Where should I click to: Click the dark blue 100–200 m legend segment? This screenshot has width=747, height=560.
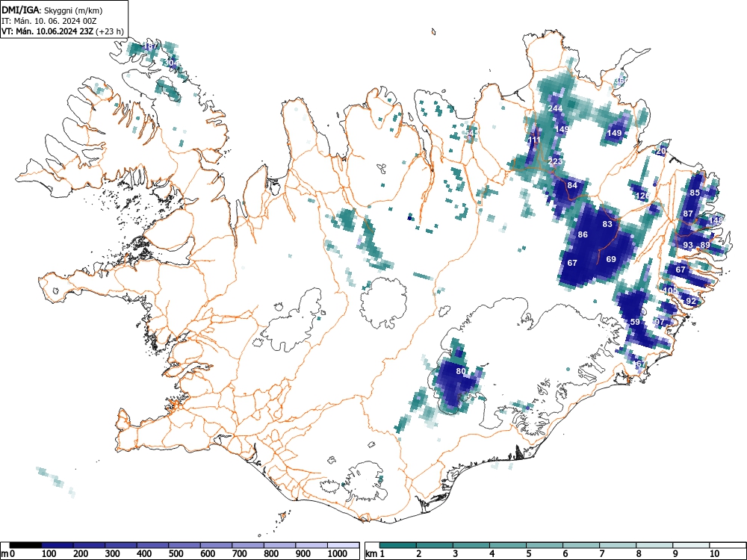coord(58,545)
